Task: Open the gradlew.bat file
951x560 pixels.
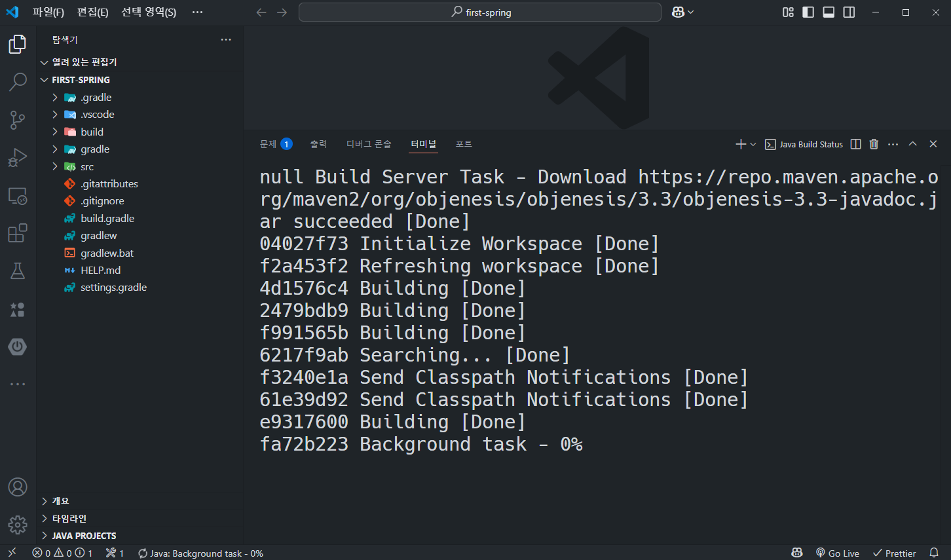Action: click(140, 253)
